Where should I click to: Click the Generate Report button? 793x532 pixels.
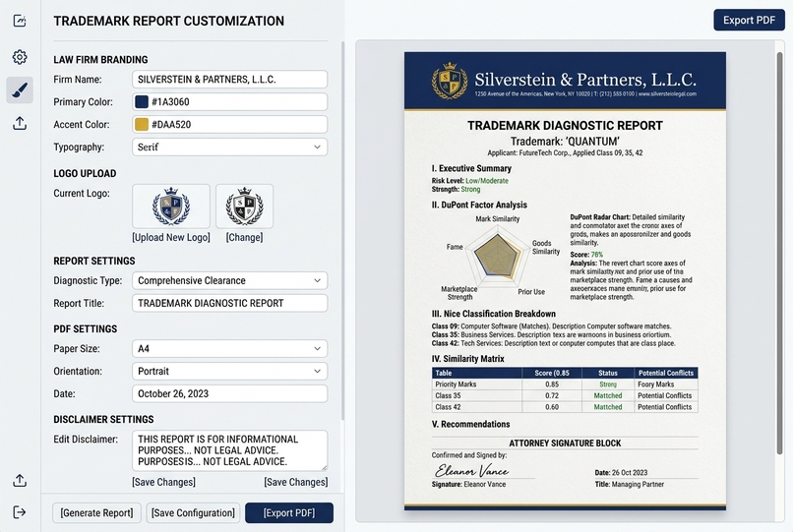(x=96, y=512)
